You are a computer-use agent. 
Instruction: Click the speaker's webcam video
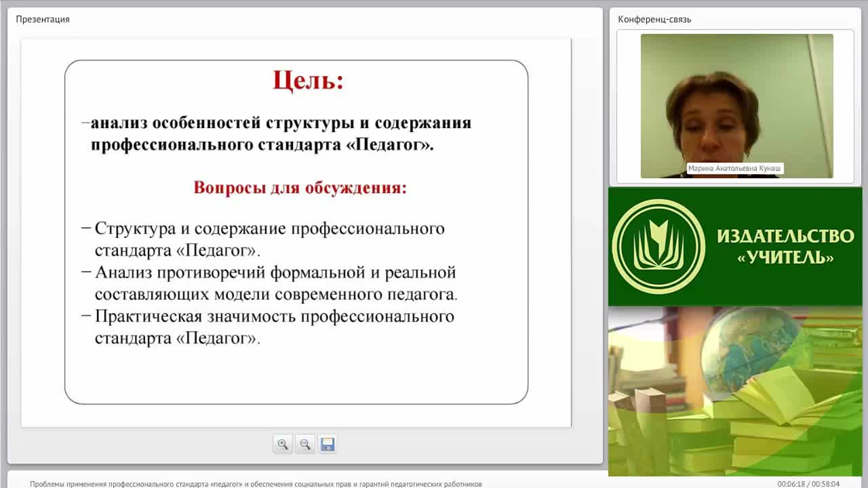pos(736,106)
